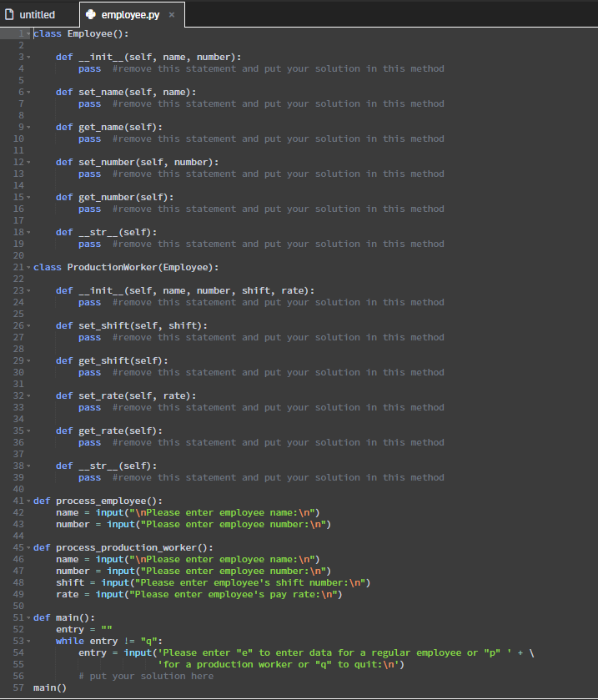Click 'main()' call on line 57
The width and height of the screenshot is (598, 700).
tap(50, 687)
